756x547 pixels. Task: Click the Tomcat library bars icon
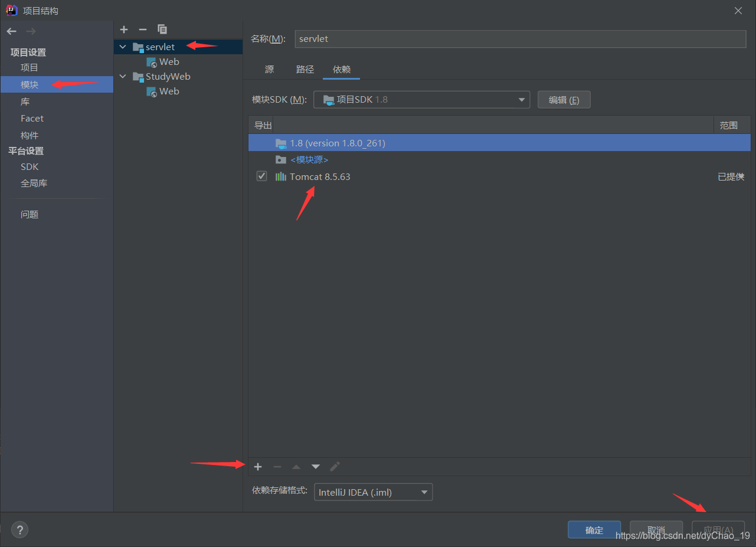[280, 176]
